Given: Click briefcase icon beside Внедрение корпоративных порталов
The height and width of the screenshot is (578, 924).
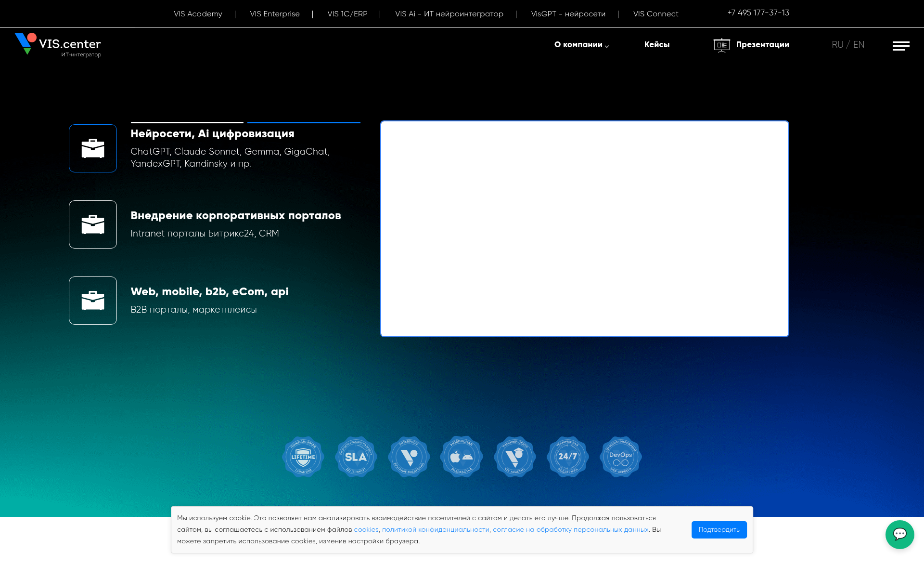Looking at the screenshot, I should [x=93, y=224].
